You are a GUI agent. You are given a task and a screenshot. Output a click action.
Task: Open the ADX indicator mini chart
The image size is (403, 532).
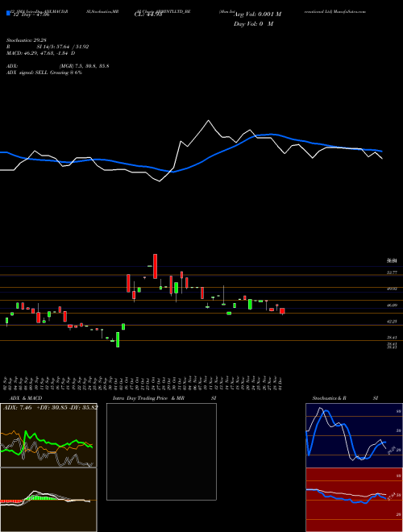pos(48,435)
